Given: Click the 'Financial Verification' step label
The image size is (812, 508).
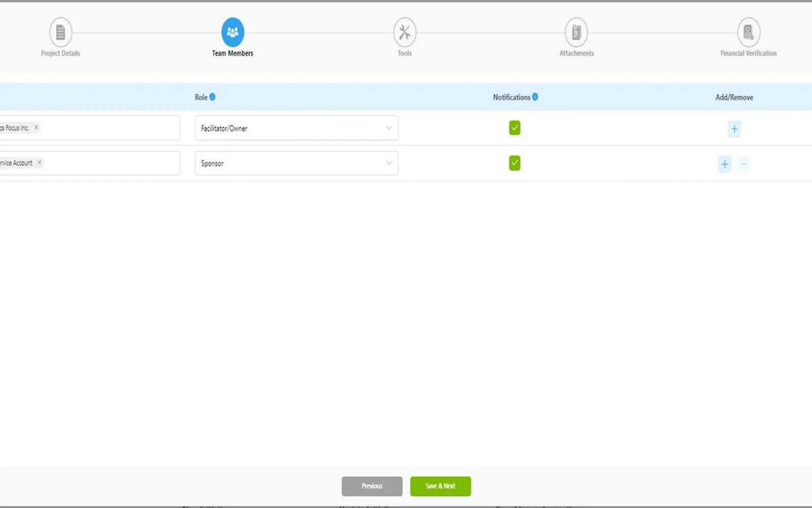Looking at the screenshot, I should click(749, 53).
